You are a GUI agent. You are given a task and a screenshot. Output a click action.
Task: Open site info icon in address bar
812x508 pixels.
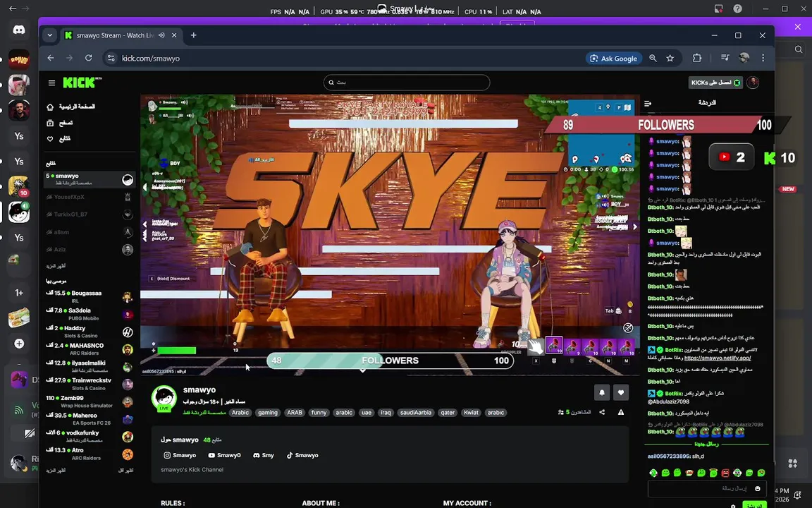click(111, 58)
